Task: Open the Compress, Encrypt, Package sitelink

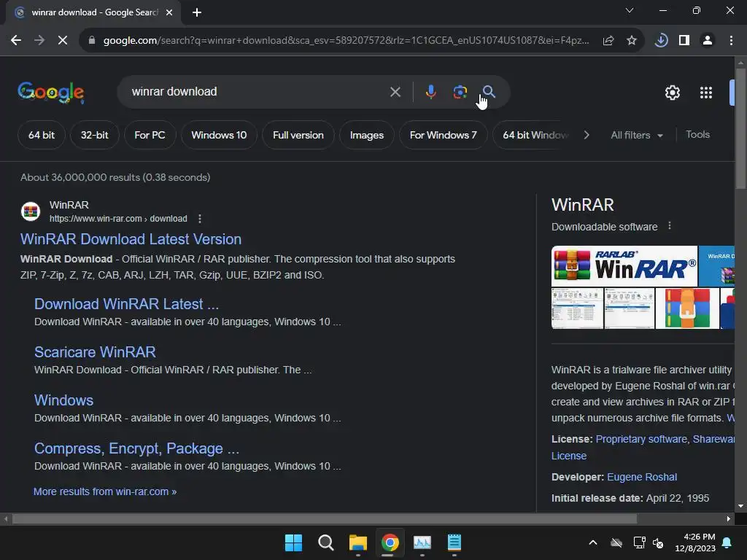Action: (136, 448)
